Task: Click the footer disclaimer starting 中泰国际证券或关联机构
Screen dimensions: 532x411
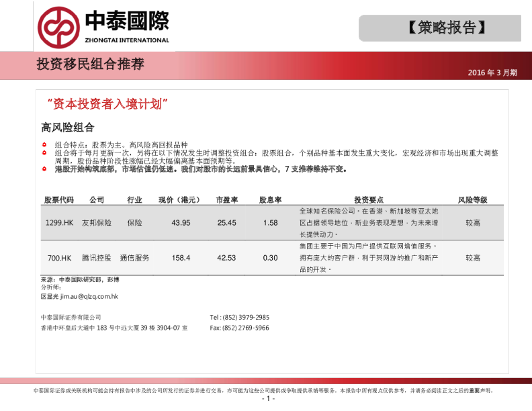Action: coord(263,391)
